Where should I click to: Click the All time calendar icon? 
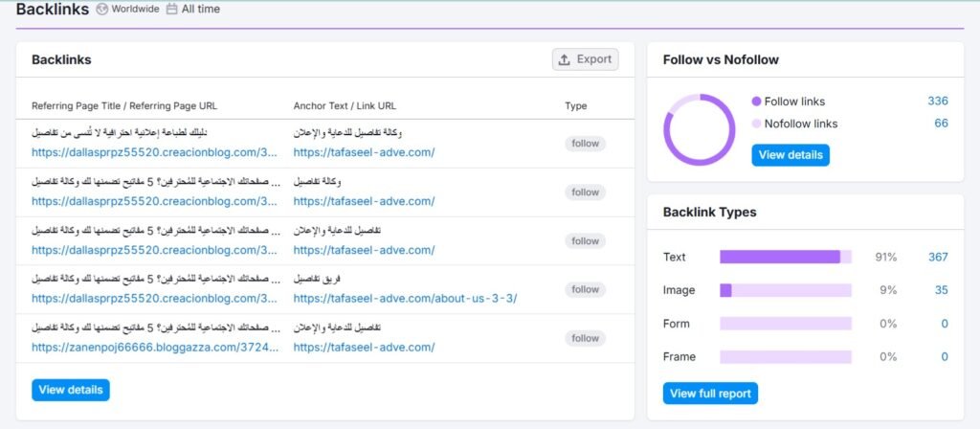point(171,10)
